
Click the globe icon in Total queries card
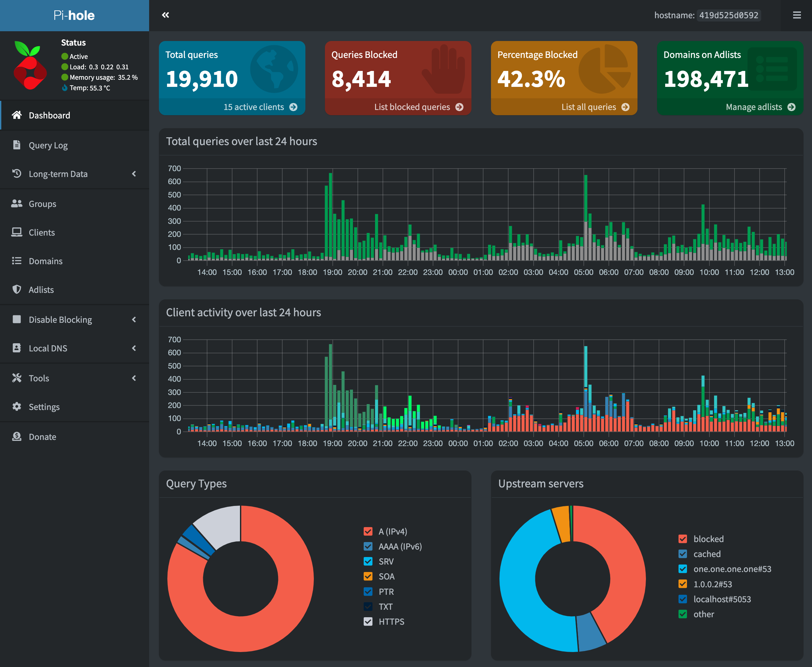point(274,69)
